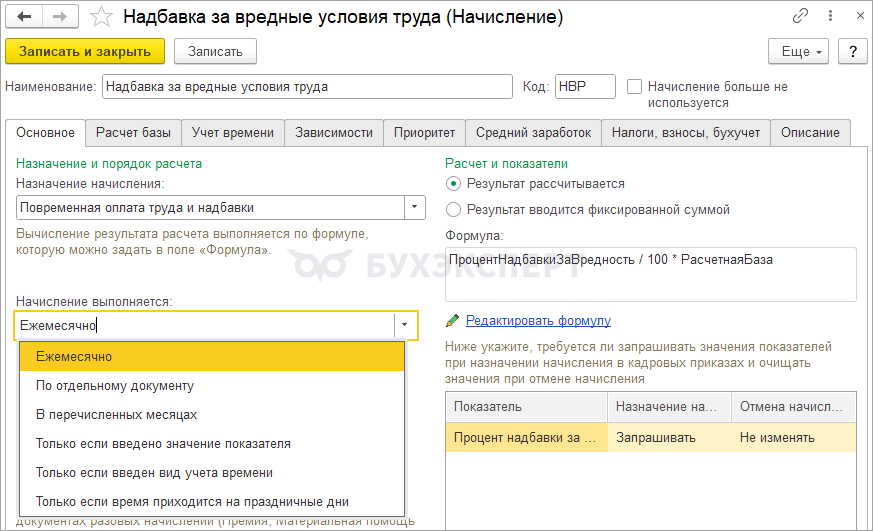Open help with the question mark button
Screen dimensions: 873x531
[x=852, y=51]
